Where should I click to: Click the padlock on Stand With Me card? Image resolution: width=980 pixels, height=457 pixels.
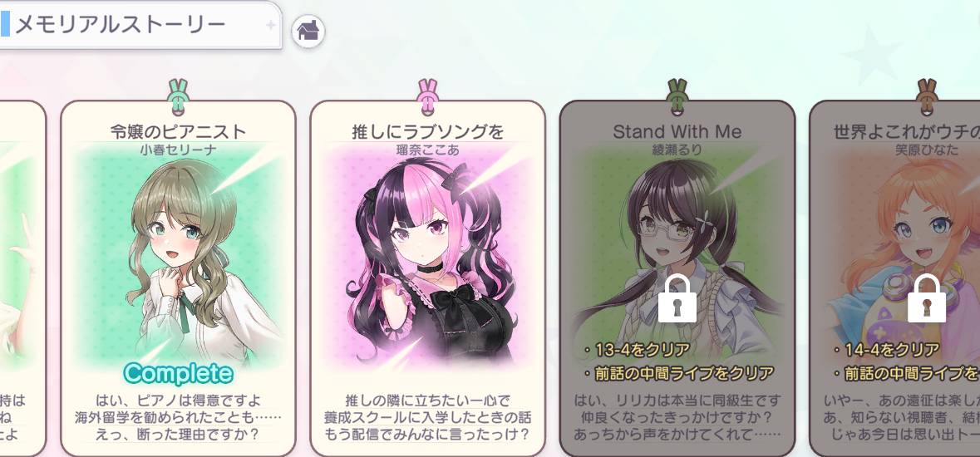click(677, 298)
